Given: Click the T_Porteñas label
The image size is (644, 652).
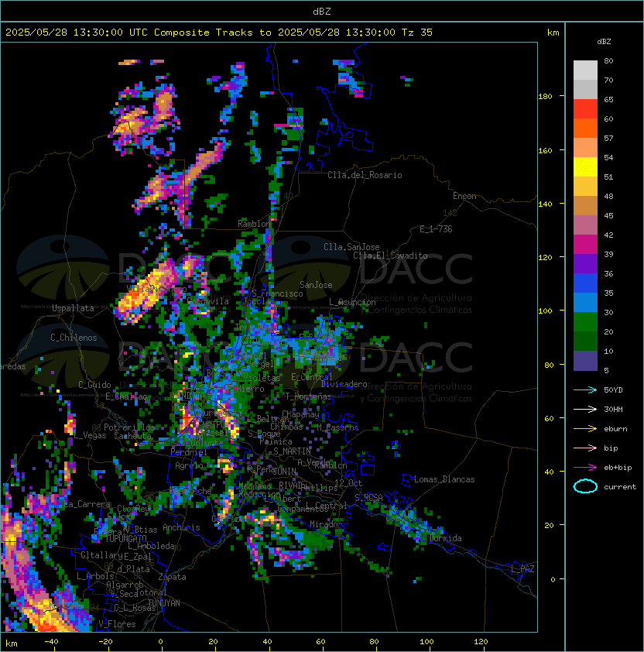Looking at the screenshot, I should pos(308,396).
